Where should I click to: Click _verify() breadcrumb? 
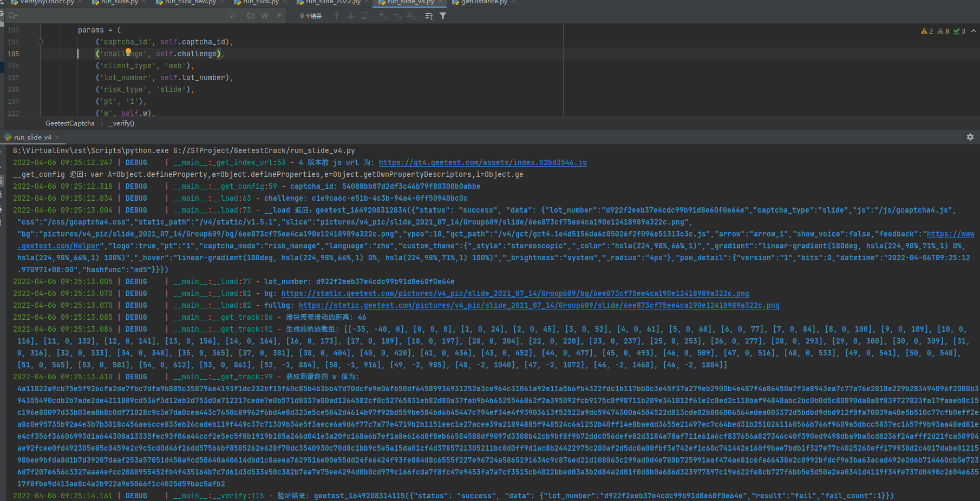tap(121, 123)
